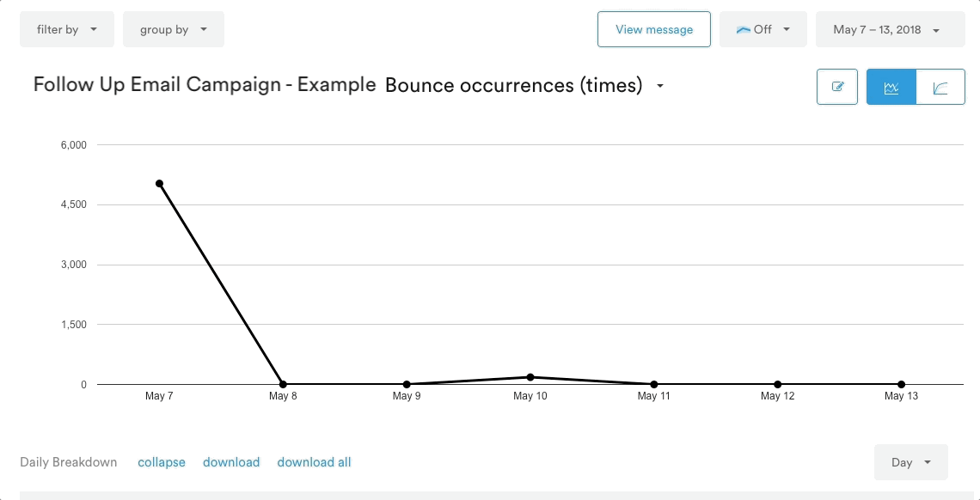980x500 pixels.
Task: Click the download link
Action: (x=231, y=462)
